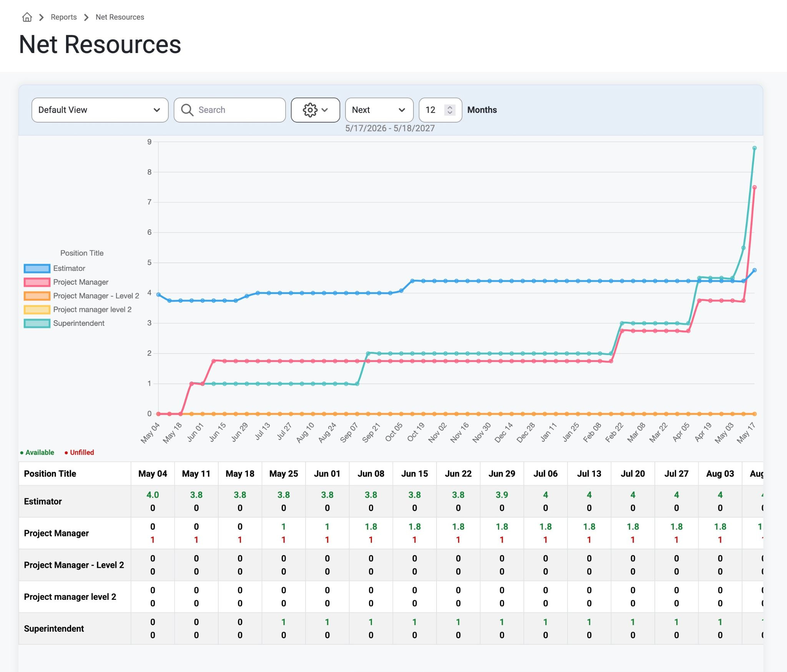
Task: Click the search magnifier icon
Action: (187, 110)
